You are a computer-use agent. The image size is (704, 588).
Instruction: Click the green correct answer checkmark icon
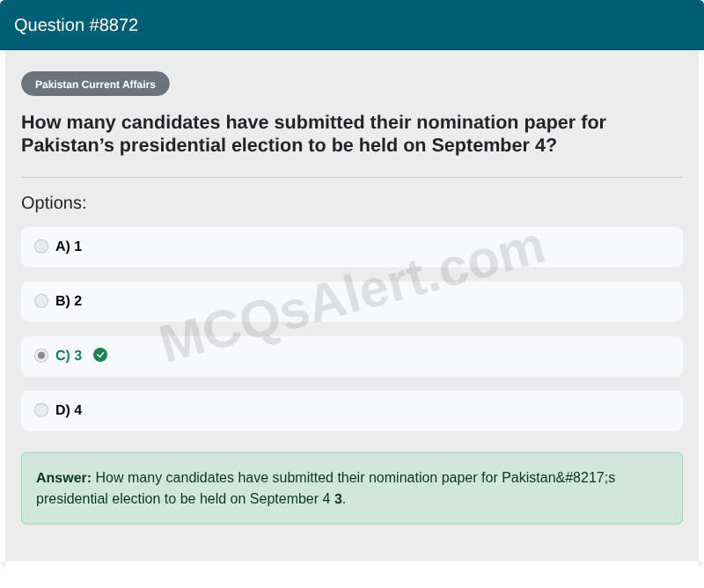point(99,356)
